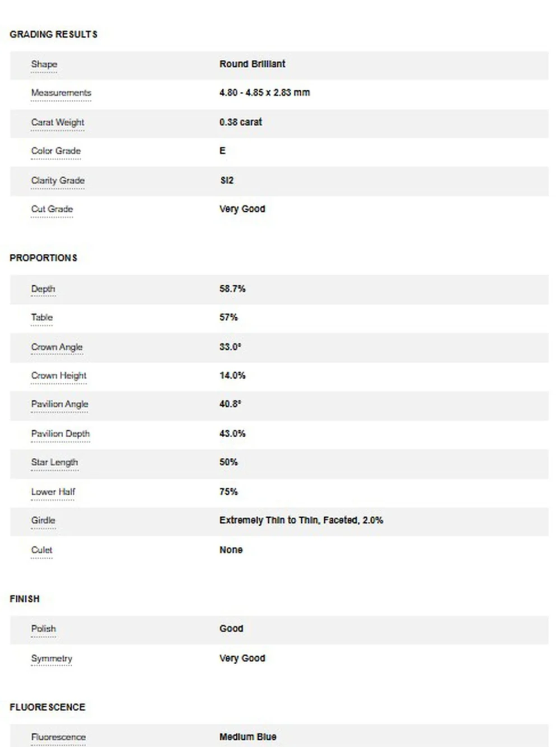Image resolution: width=560 pixels, height=747 pixels.
Task: Click the Girdle term link
Action: pyautogui.click(x=43, y=521)
